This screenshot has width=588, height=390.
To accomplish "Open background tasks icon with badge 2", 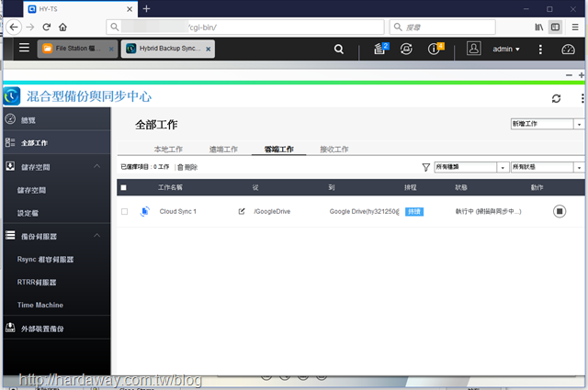I will coord(381,49).
